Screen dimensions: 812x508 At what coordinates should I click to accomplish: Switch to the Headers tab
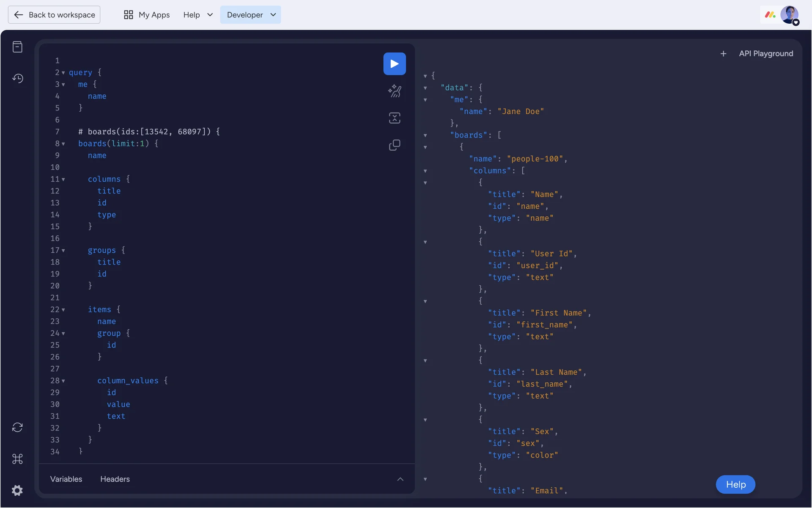point(115,479)
